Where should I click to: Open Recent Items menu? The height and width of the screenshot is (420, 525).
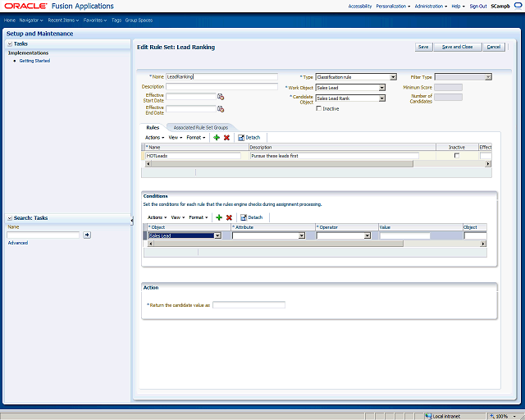[63, 20]
